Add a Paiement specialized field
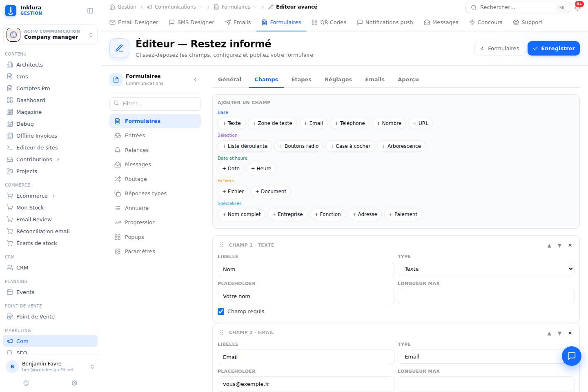The width and height of the screenshot is (588, 392). [403, 214]
